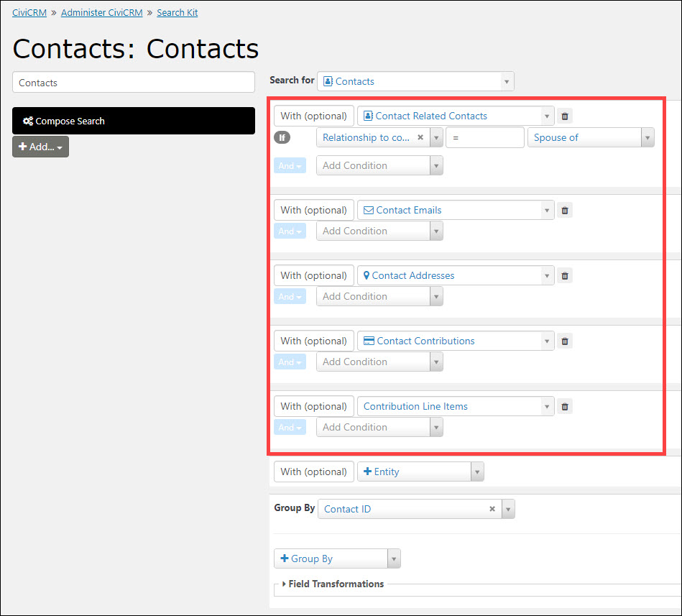Go to the Search Kit breadcrumb link
Screen dimensions: 682x616
(x=177, y=13)
